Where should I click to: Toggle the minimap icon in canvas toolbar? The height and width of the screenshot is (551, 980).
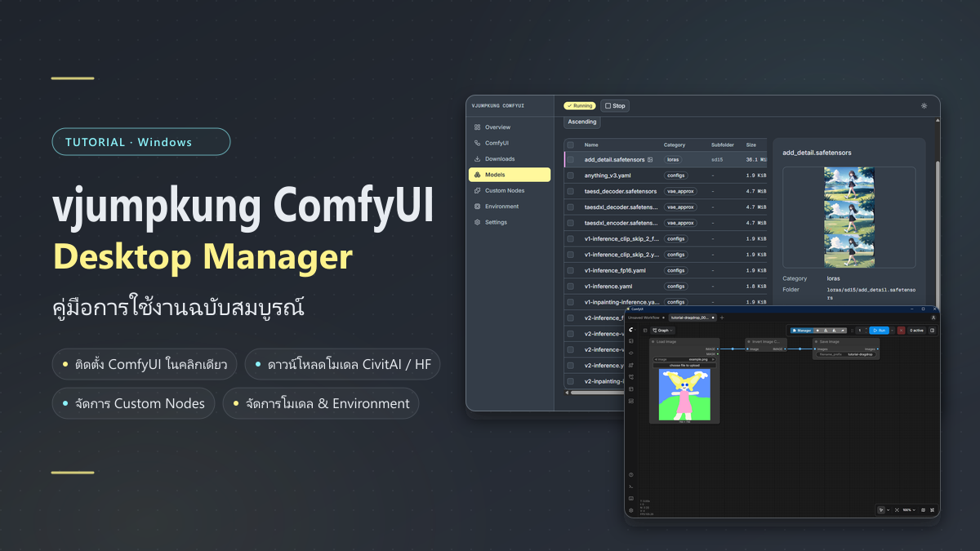pyautogui.click(x=923, y=510)
